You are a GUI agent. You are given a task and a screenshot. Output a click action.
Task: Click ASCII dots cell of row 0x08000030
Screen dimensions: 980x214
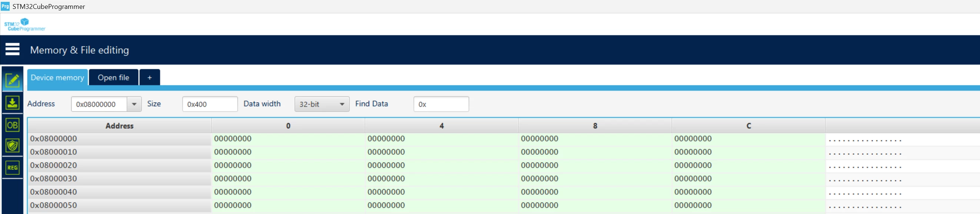click(x=903, y=180)
